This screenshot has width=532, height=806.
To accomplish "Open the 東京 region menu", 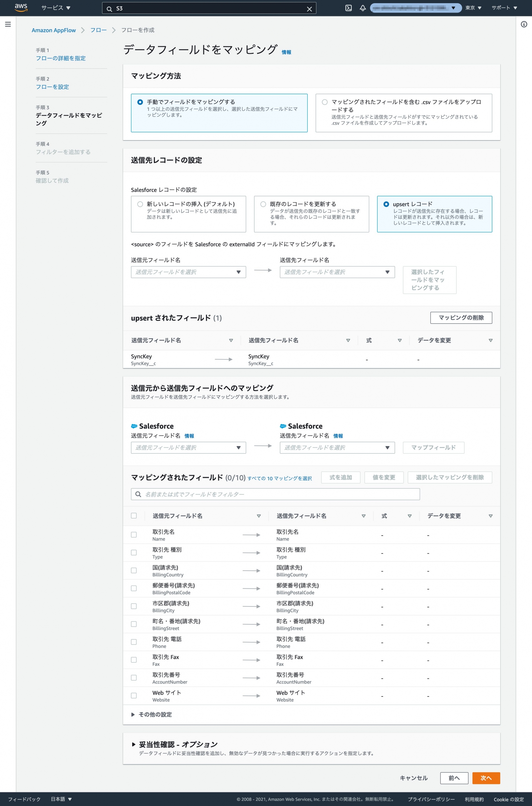I will click(473, 8).
